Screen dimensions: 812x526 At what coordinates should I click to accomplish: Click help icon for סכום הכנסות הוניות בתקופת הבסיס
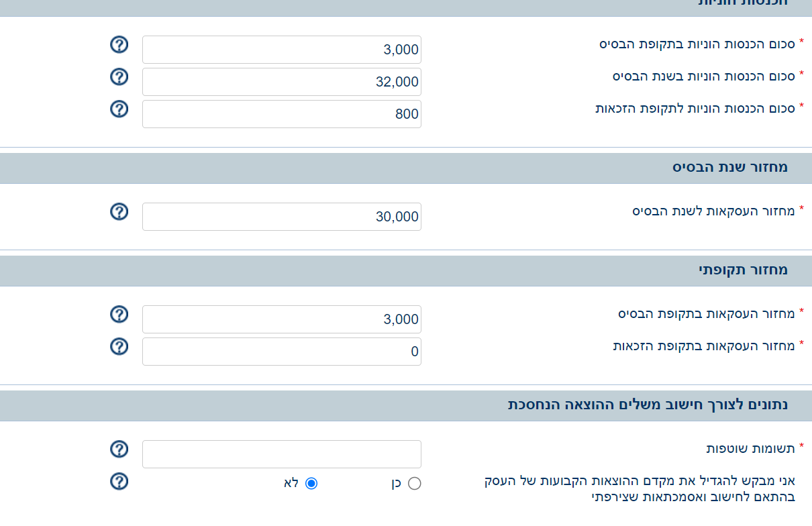pos(119,45)
